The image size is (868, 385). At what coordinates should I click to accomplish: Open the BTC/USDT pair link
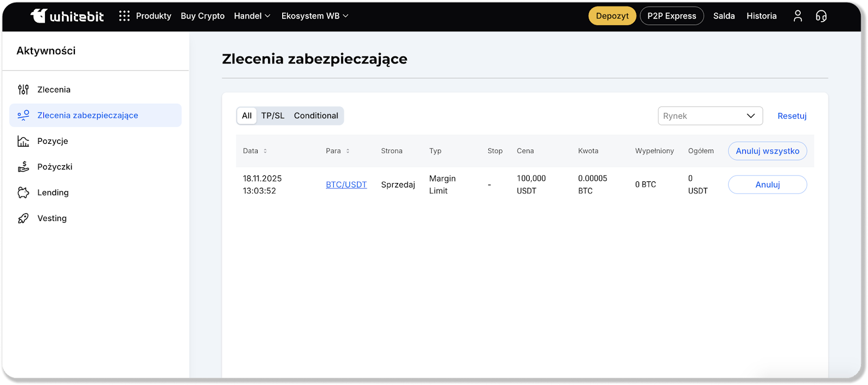pyautogui.click(x=346, y=185)
